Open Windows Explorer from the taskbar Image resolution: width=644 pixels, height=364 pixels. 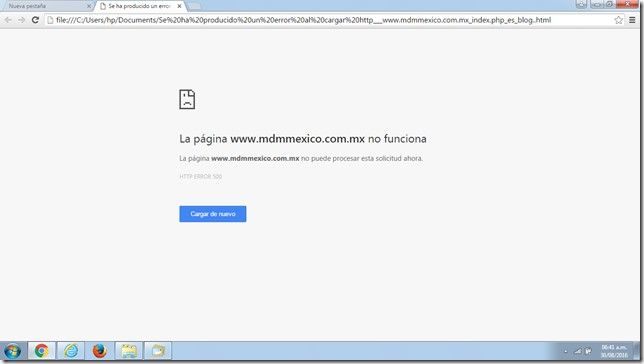click(x=129, y=351)
